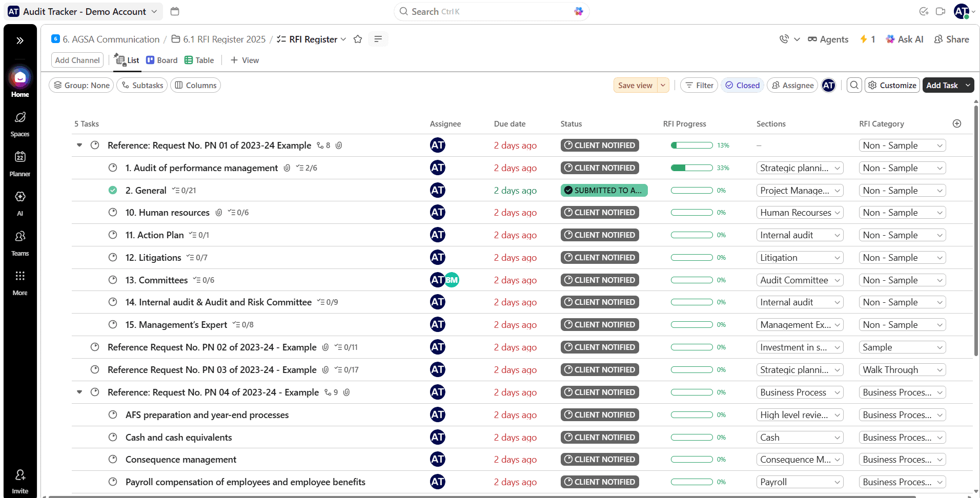Switch to the Table view tab
Viewport: 980px width, 498px height.
pyautogui.click(x=199, y=60)
